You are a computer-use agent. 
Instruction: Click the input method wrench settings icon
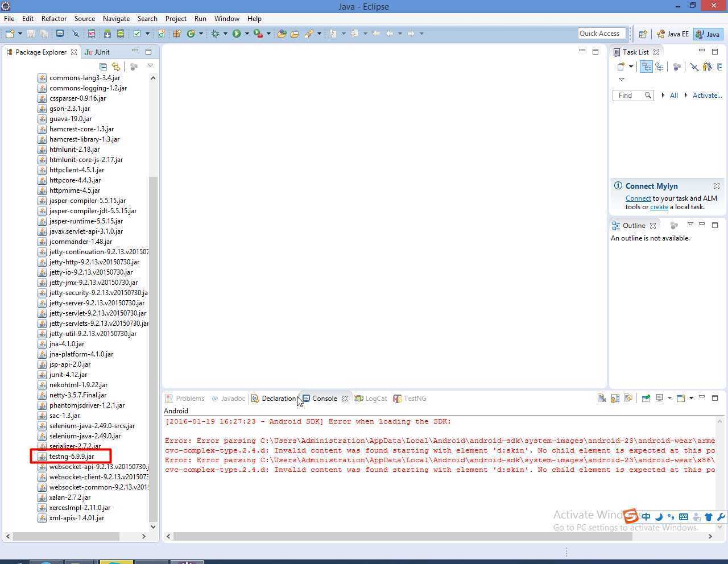coord(721,517)
